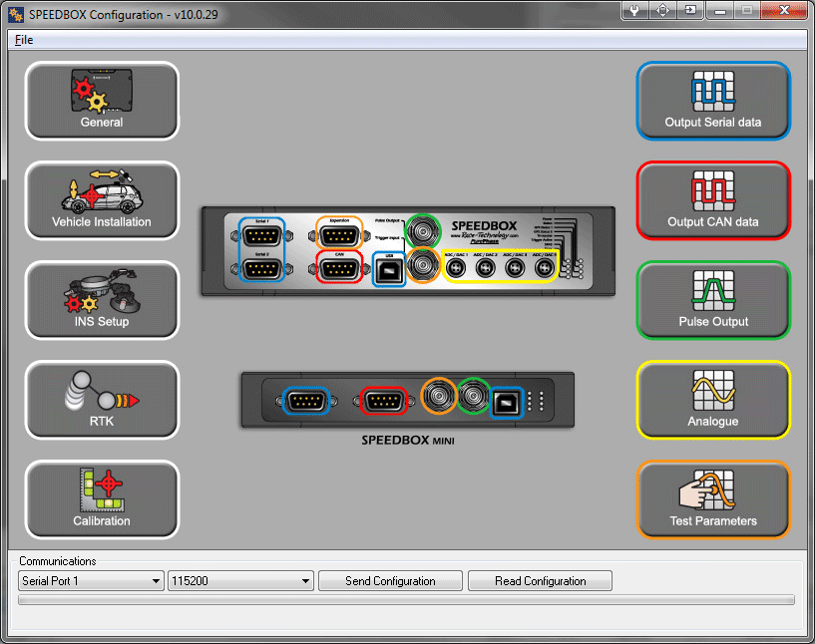815x644 pixels.
Task: Open the General settings icon
Action: click(102, 101)
